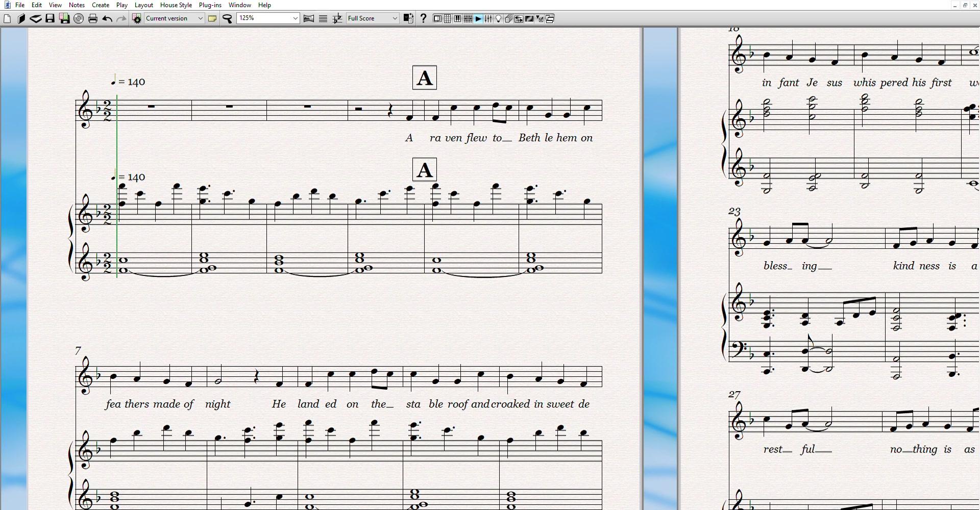Click the Scan (scanner) icon
Screen dimensions: 980x510
pos(36,19)
